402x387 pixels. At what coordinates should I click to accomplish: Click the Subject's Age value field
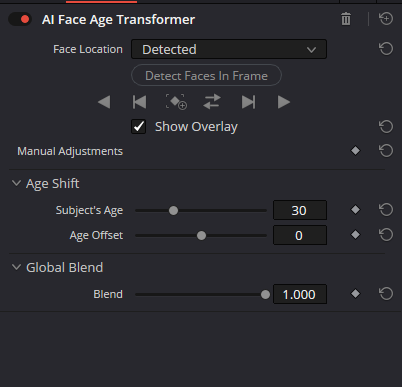[300, 210]
